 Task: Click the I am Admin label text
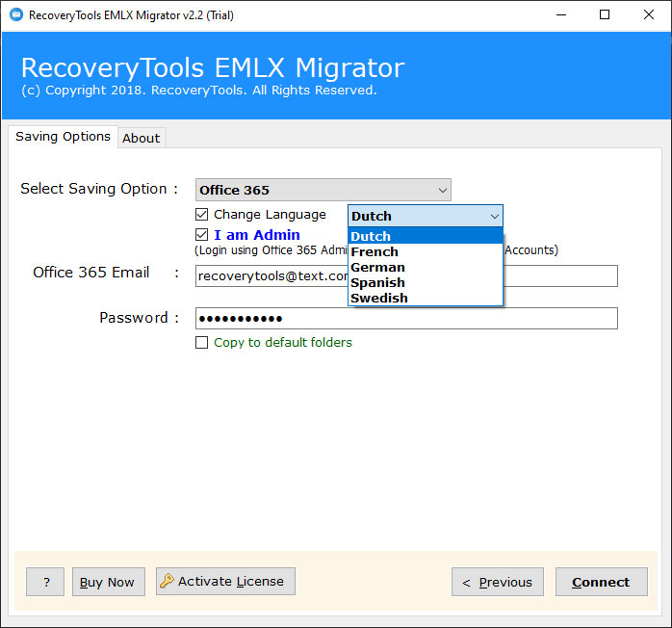pos(257,235)
